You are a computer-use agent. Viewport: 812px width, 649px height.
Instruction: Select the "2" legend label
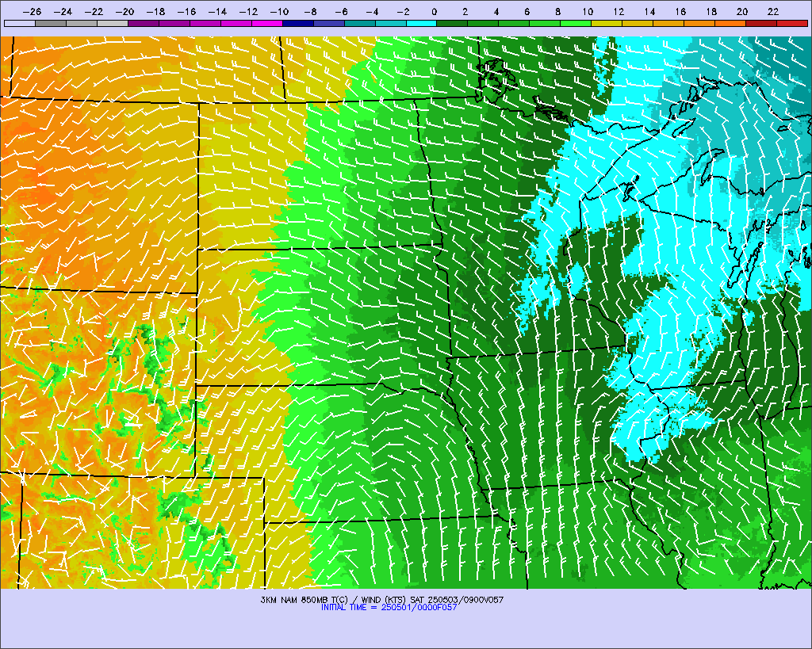465,12
